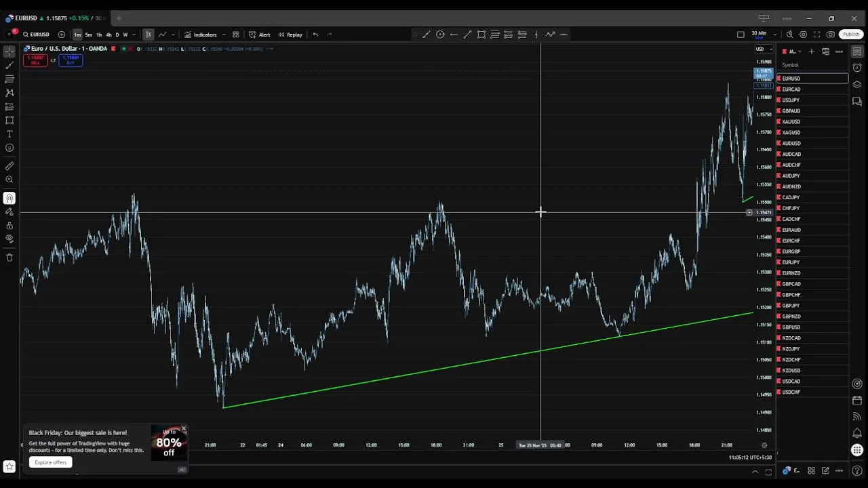
Task: Open the Indicators dialog
Action: (201, 35)
